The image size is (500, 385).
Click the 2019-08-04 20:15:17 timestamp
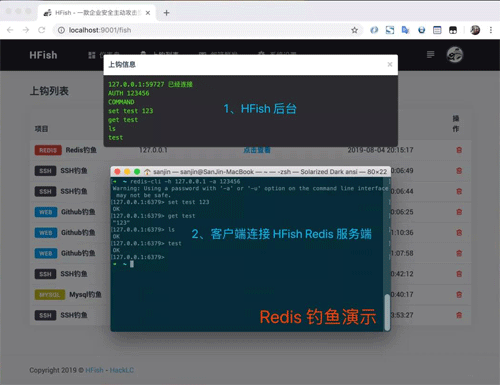(380, 150)
